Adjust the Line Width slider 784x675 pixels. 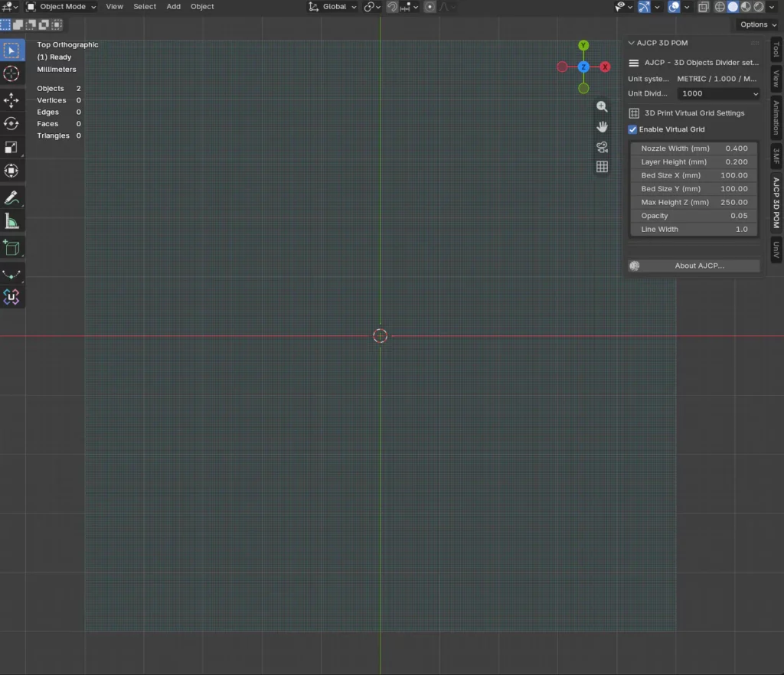[694, 230]
